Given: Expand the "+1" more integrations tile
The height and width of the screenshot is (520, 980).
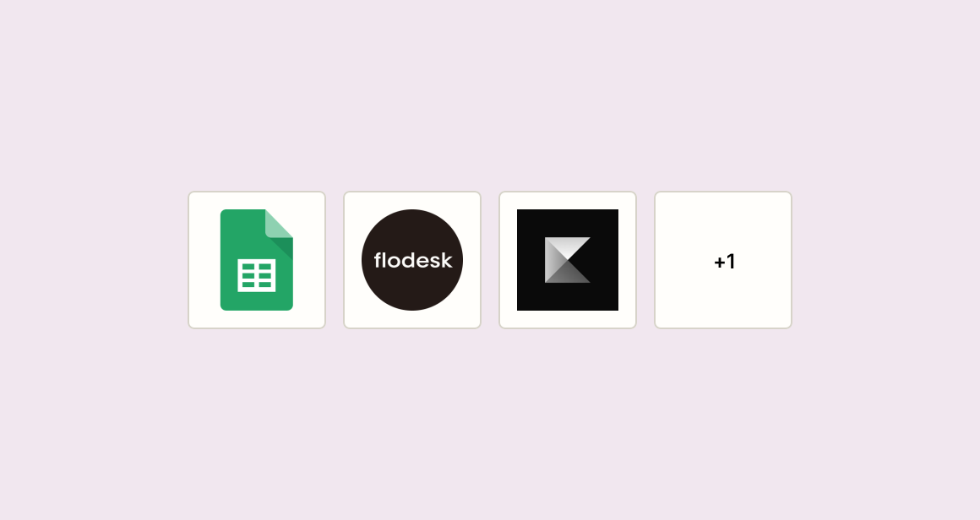Looking at the screenshot, I should point(723,260).
